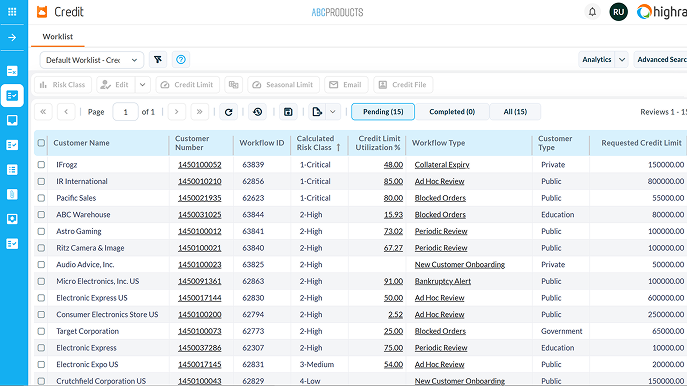Click the Risk Class button
Image resolution: width=687 pixels, height=386 pixels.
63,85
